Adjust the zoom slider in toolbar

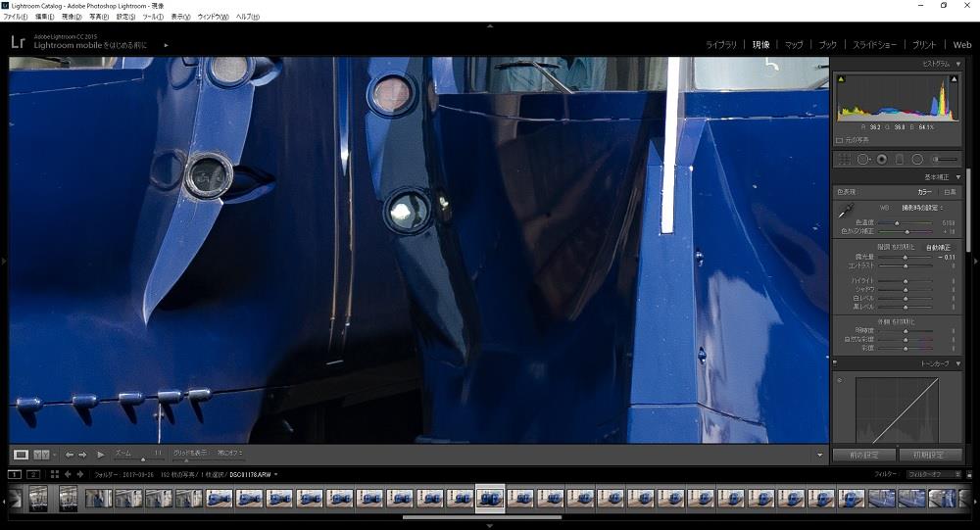tap(142, 459)
